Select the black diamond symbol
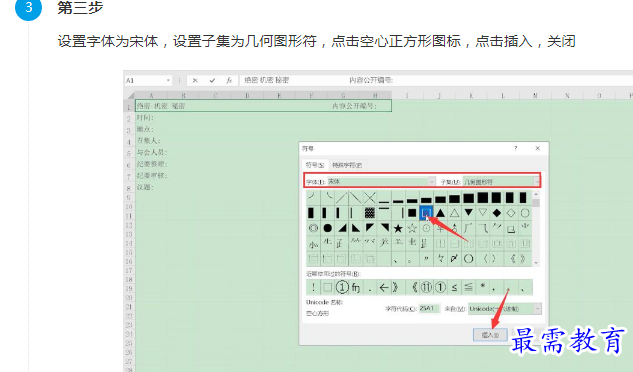The image size is (633, 372). [497, 213]
